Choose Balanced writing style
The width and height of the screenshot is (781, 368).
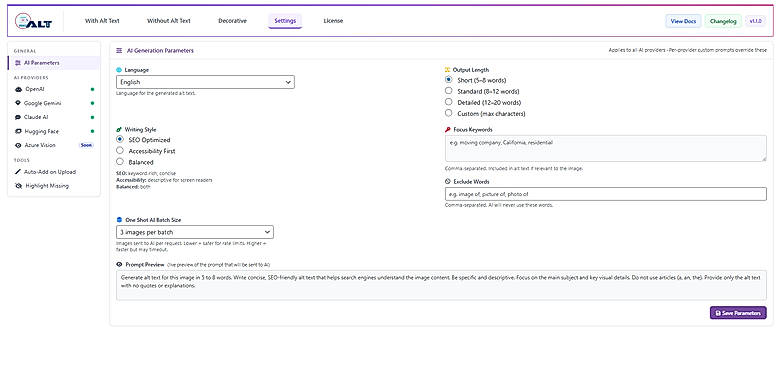(x=120, y=162)
